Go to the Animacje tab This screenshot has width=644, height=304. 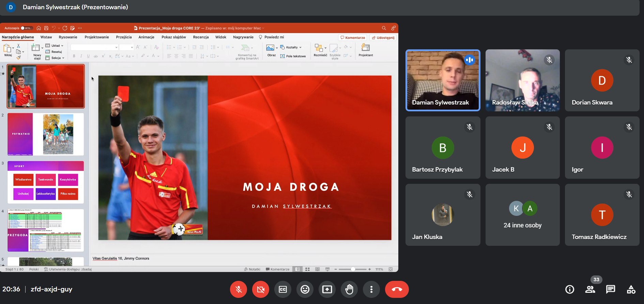147,37
